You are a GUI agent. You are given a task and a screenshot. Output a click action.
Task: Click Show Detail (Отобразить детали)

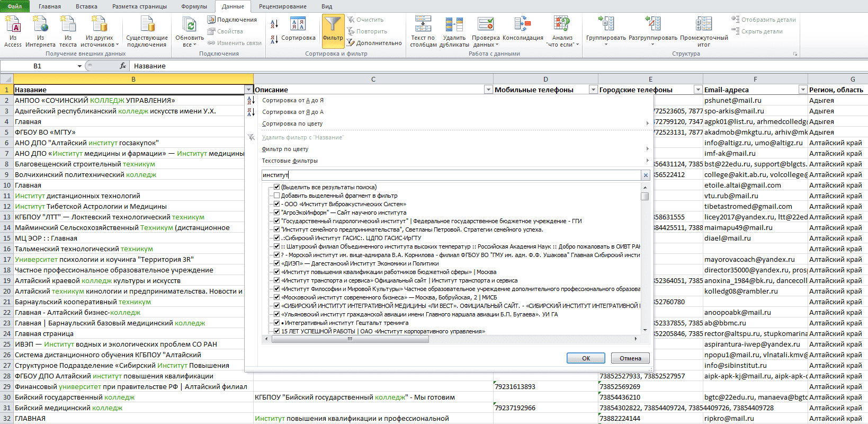tap(764, 20)
